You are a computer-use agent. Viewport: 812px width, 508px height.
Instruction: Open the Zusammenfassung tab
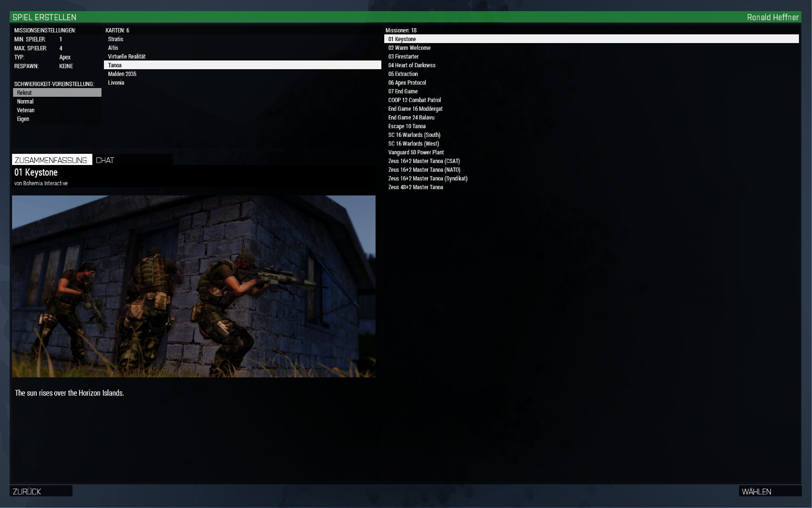click(x=52, y=160)
